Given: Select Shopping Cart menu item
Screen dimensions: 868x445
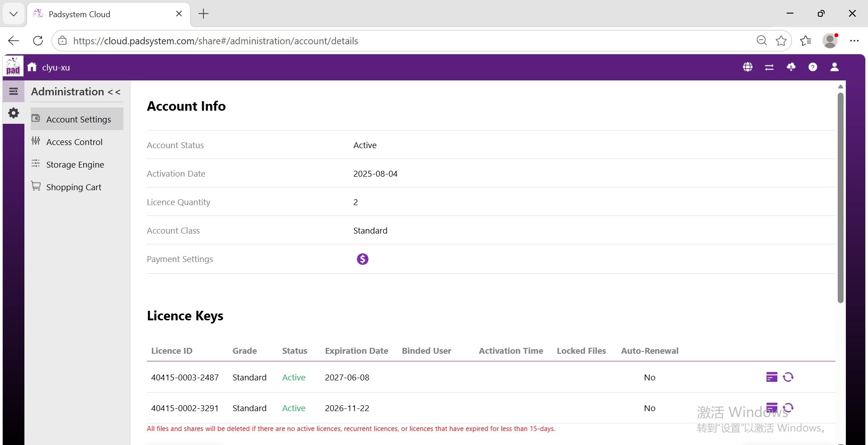Looking at the screenshot, I should [x=77, y=187].
